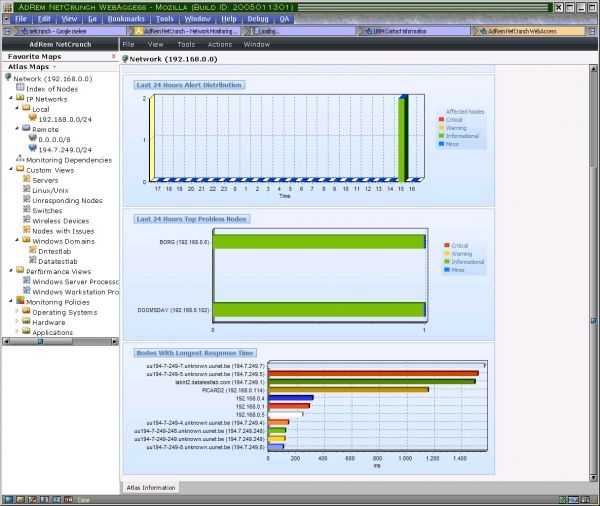This screenshot has height=506, width=600.
Task: Click the Network (192.168.0.0) globe icon in tree
Action: pos(8,78)
